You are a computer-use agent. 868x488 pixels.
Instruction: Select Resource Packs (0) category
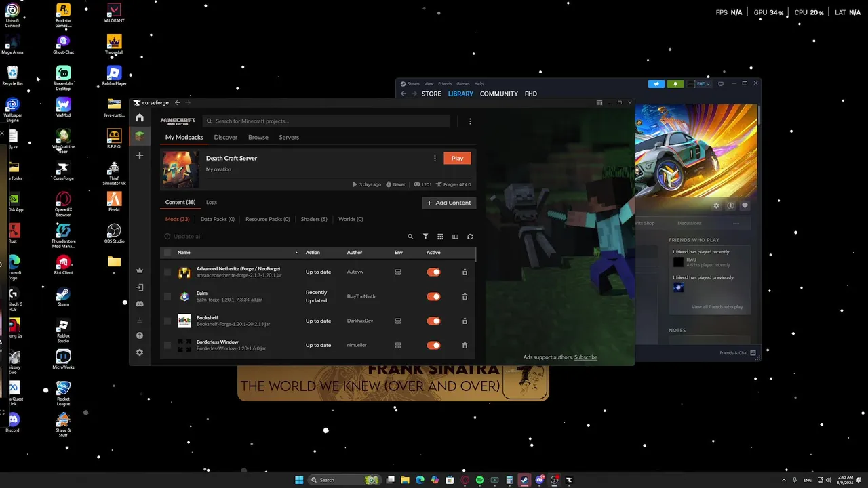click(x=268, y=220)
